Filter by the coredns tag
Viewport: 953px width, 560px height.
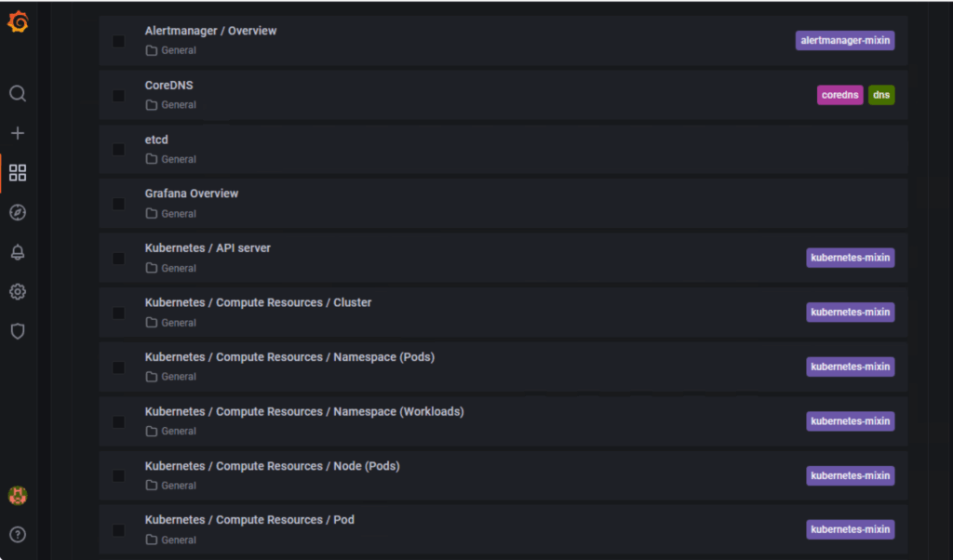coord(840,95)
